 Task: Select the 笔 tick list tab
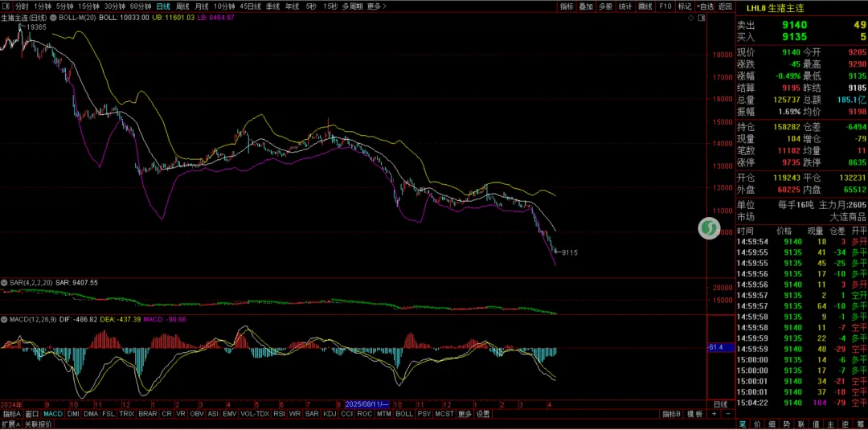pos(743,424)
